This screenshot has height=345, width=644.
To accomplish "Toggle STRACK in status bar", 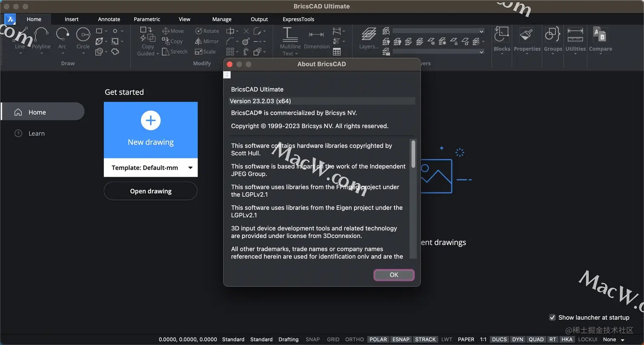I will pyautogui.click(x=425, y=339).
